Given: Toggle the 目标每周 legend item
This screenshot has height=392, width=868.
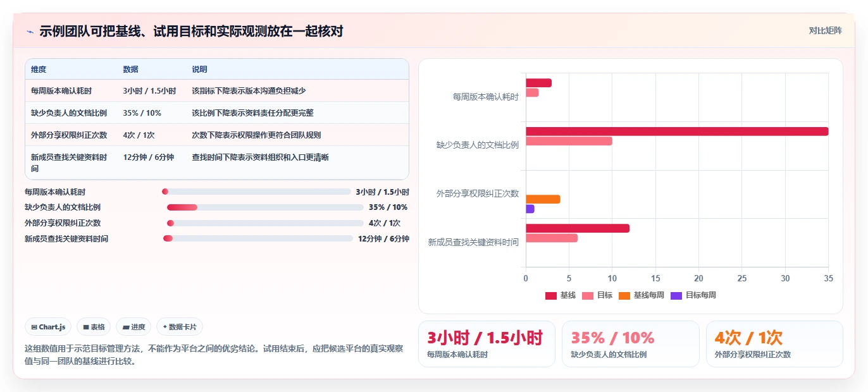Looking at the screenshot, I should click(693, 295).
